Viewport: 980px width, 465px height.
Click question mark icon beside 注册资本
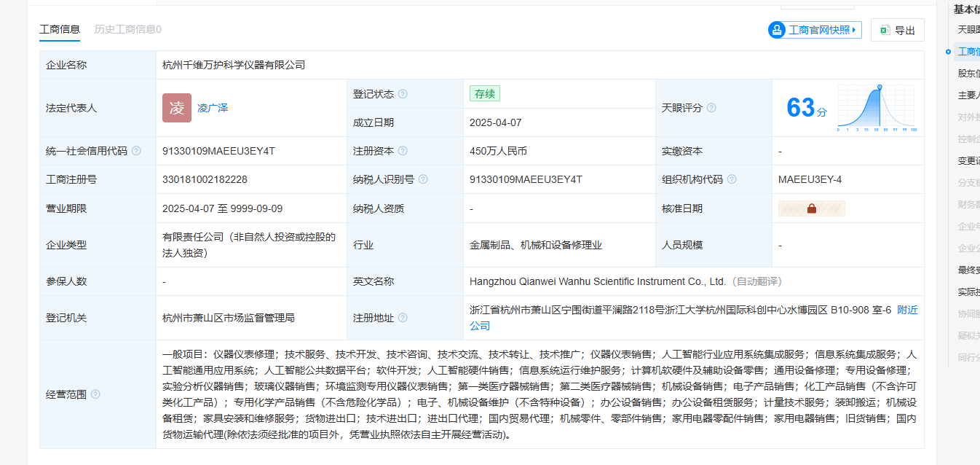[403, 151]
